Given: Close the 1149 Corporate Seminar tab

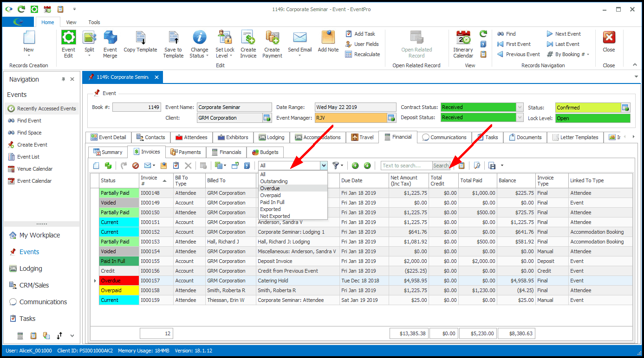Looking at the screenshot, I should (x=156, y=77).
